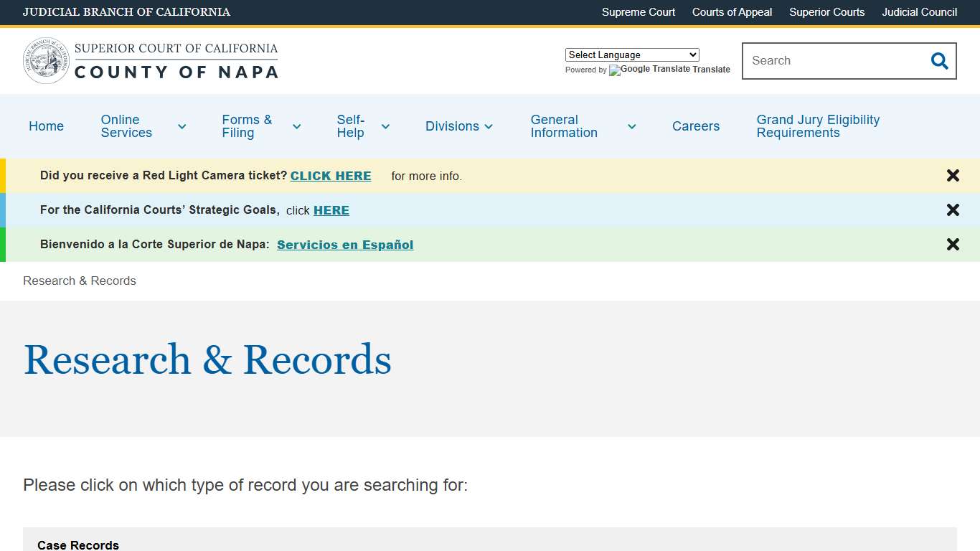
Task: Select the Home menu item
Action: pos(46,126)
